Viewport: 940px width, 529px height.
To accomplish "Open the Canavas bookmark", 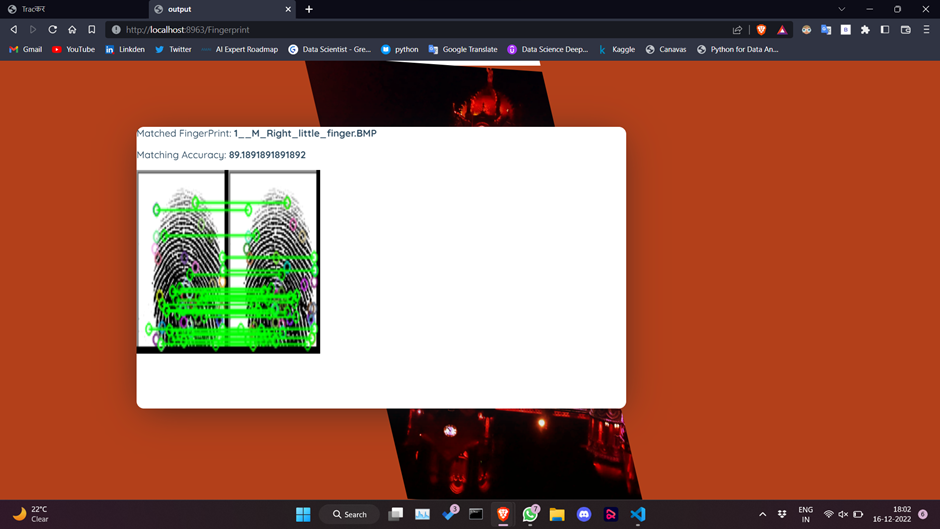I will 666,49.
